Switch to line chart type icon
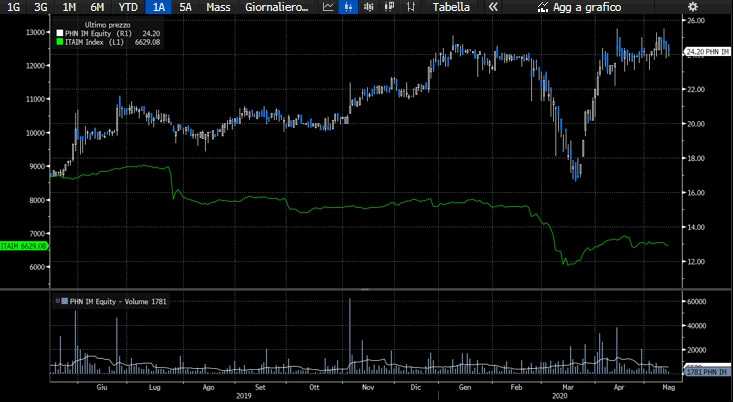Viewport: 734px width, 402px height. [328, 7]
